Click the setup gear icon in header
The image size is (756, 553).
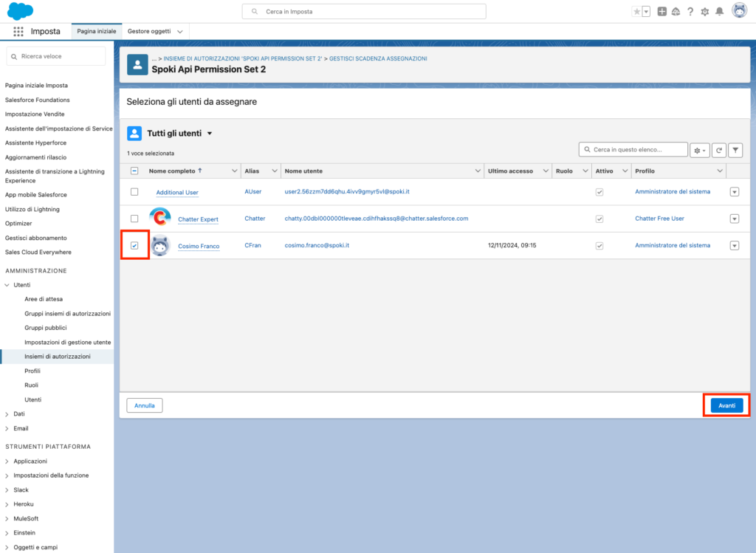tap(704, 12)
